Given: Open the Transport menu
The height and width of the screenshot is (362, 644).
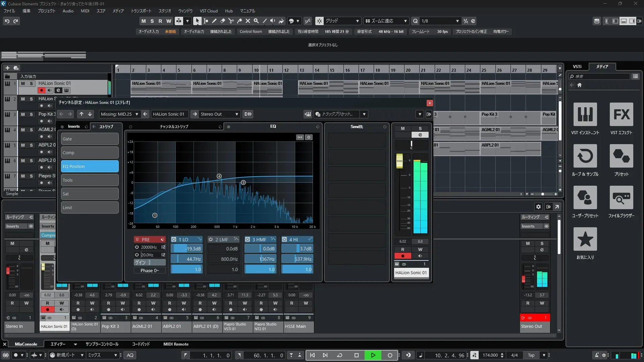Looking at the screenshot, I should [x=141, y=11].
